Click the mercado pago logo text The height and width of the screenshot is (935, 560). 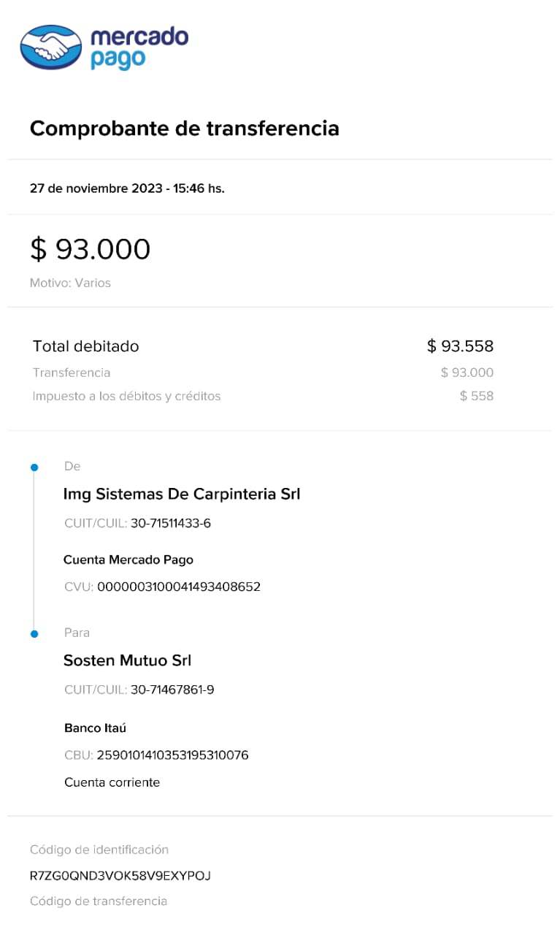139,48
